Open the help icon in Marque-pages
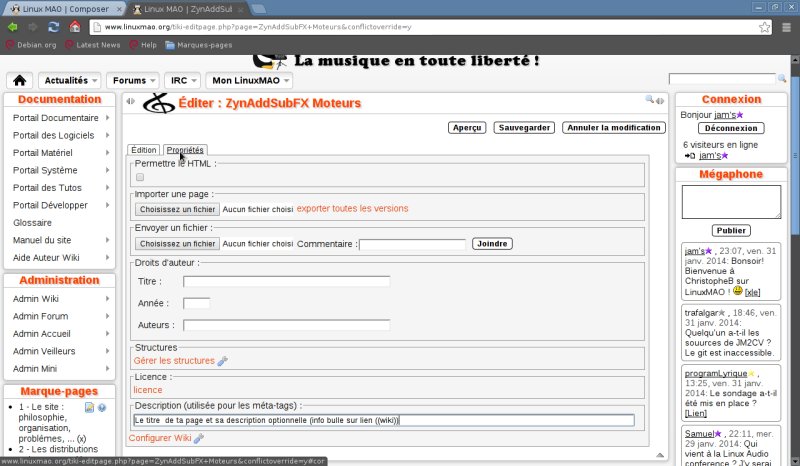Viewport: 800px width, 466px height. tap(102, 407)
